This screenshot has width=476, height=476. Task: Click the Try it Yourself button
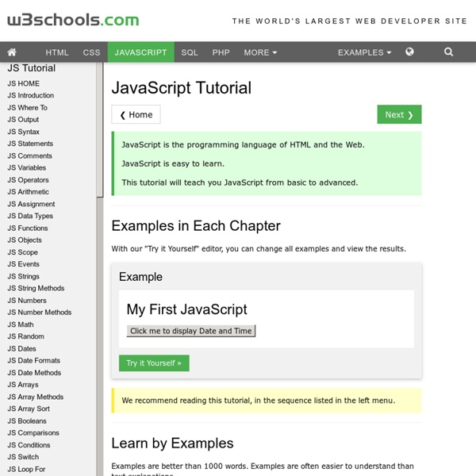(x=154, y=363)
